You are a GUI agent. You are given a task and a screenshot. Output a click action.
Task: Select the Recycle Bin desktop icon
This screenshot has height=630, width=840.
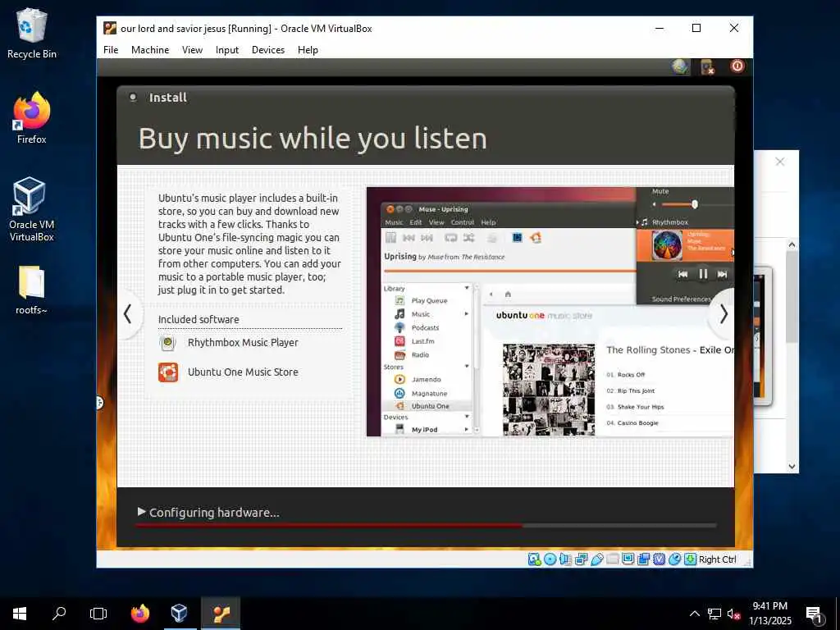coord(32,33)
